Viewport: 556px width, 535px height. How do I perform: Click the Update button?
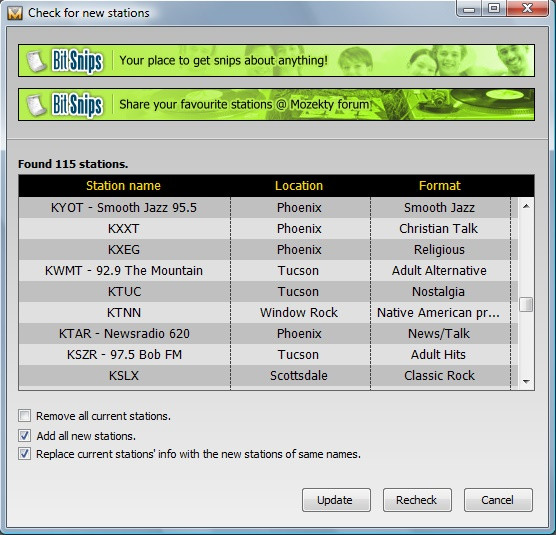point(336,500)
